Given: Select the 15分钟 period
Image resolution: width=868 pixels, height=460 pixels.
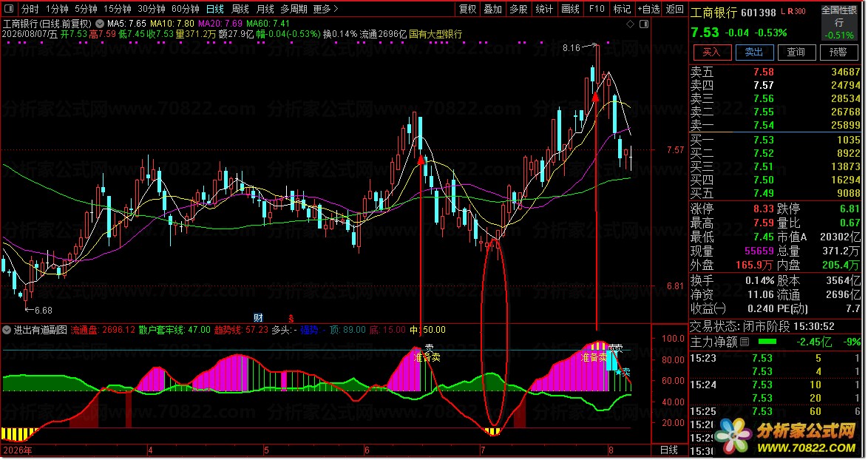Looking at the screenshot, I should click(x=118, y=9).
